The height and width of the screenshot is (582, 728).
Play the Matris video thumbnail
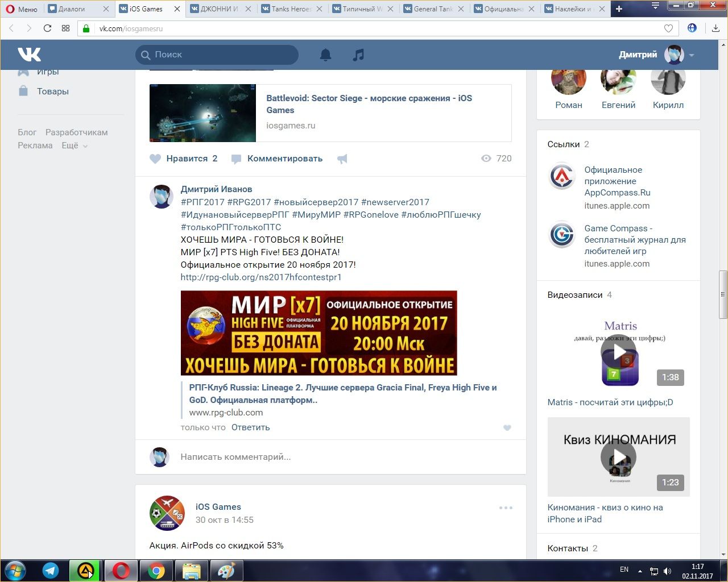618,352
